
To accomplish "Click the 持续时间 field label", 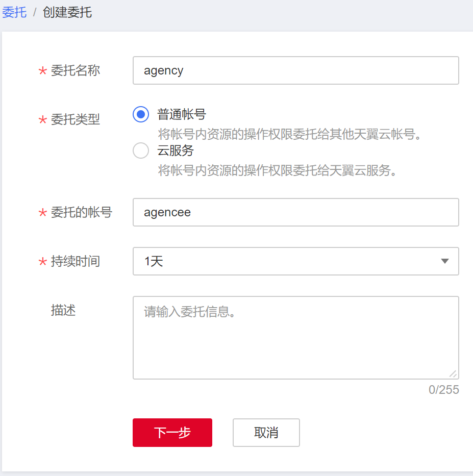I will pyautogui.click(x=76, y=261).
